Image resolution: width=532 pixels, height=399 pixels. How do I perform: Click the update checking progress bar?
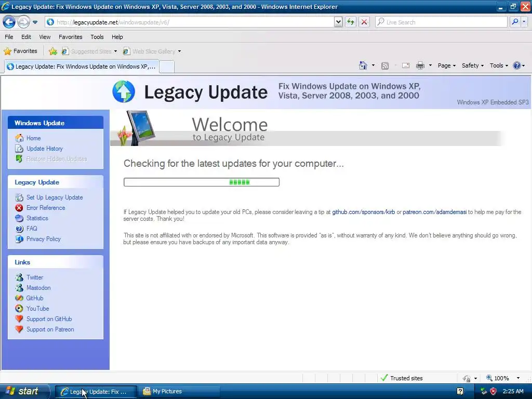click(x=202, y=182)
